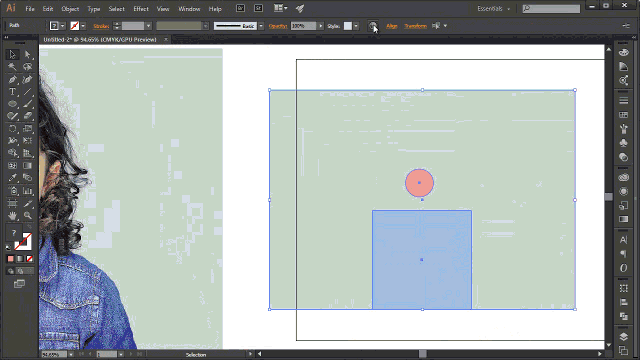The height and width of the screenshot is (360, 640).
Task: Select the Eyedropper tool
Action: [x=12, y=178]
